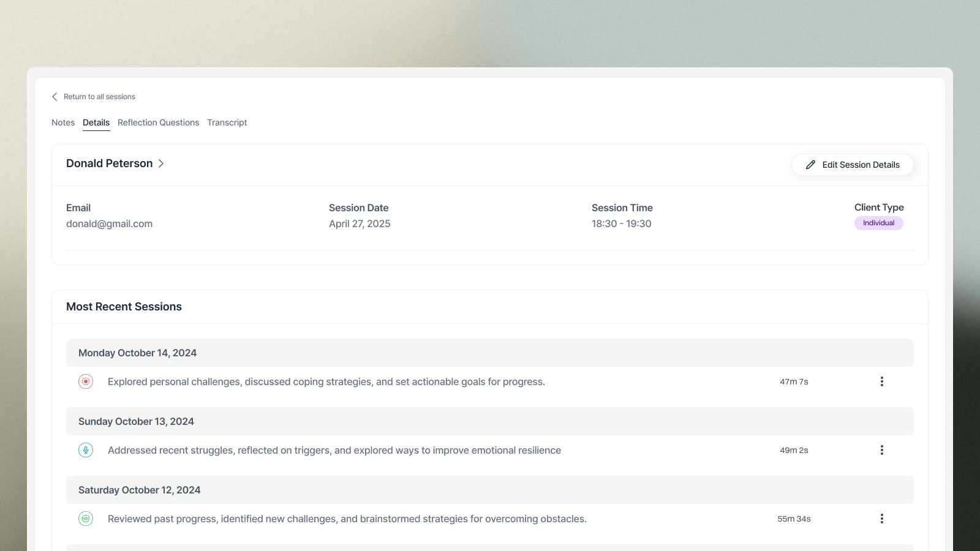This screenshot has height=551, width=980.
Task: Click the Edit Session Details button
Action: 853,164
